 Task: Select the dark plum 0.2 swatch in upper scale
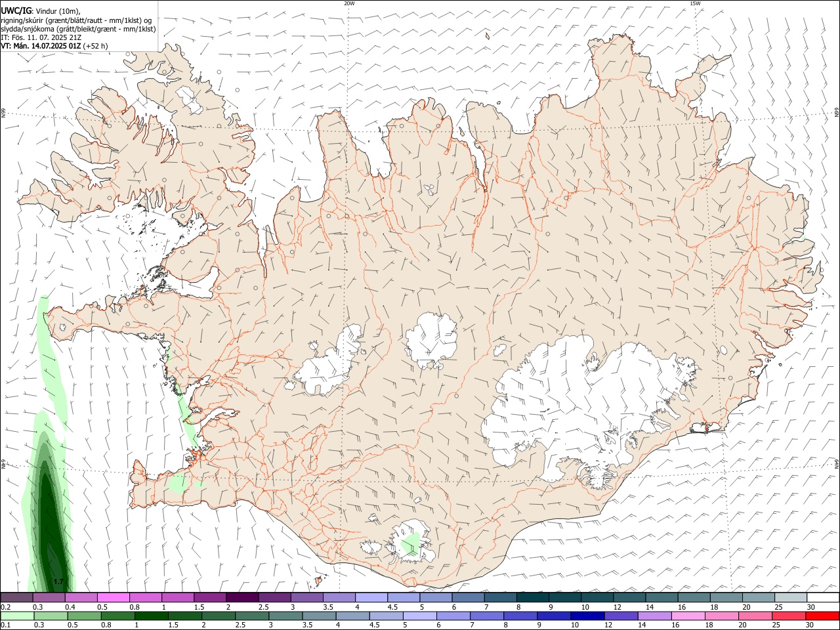[x=16, y=597]
